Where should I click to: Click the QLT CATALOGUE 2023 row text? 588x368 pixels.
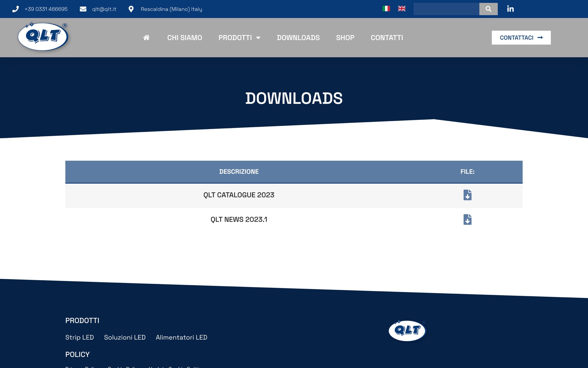click(239, 195)
